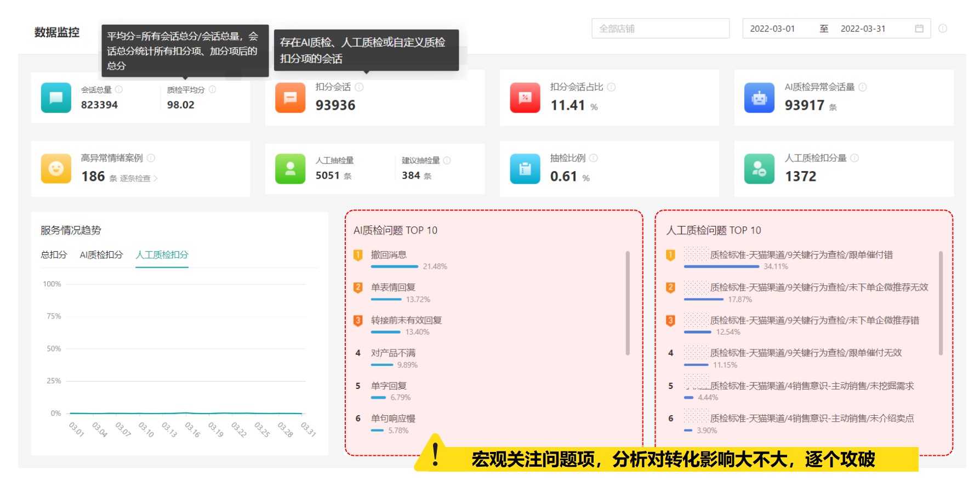Select the start date 2022-03-01
This screenshot has width=980, height=481.
coord(772,29)
